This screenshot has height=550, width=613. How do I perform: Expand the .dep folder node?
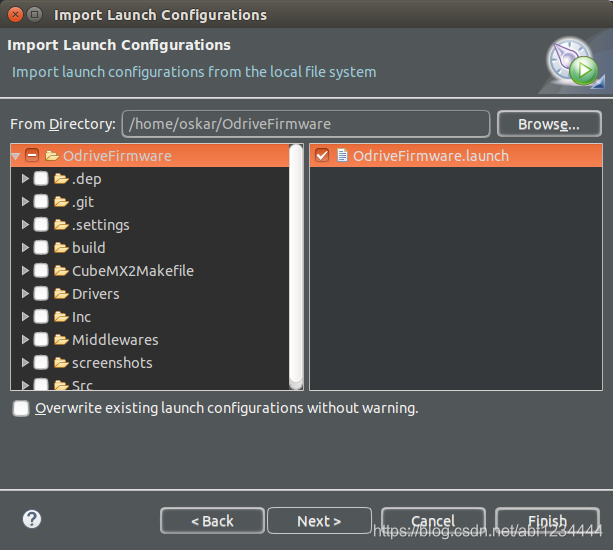pos(25,179)
